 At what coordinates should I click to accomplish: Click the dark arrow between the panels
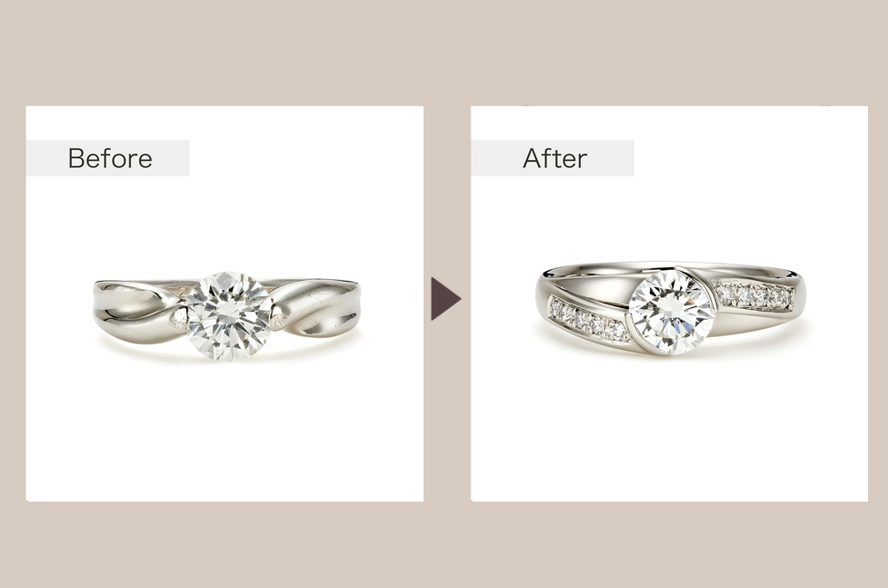[445, 298]
